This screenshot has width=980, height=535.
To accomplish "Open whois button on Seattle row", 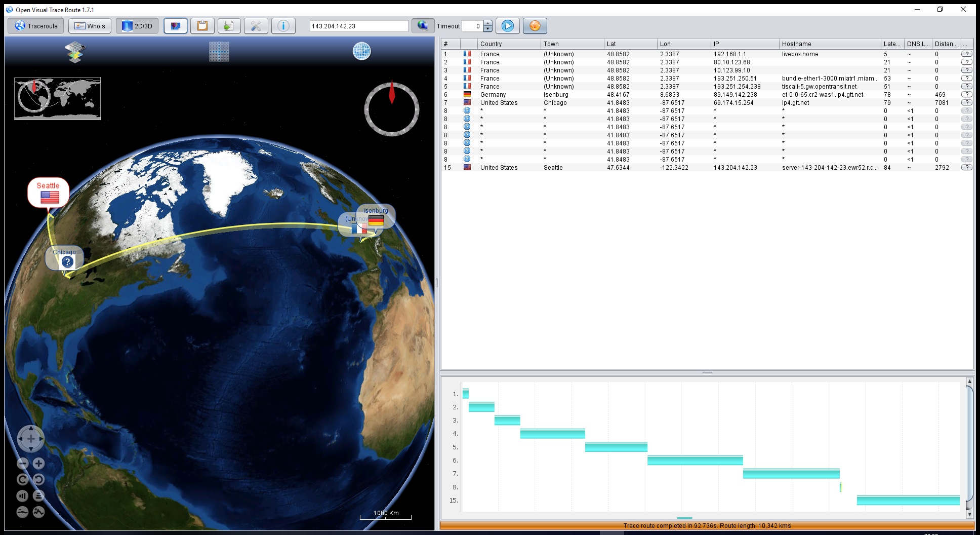I will (966, 168).
